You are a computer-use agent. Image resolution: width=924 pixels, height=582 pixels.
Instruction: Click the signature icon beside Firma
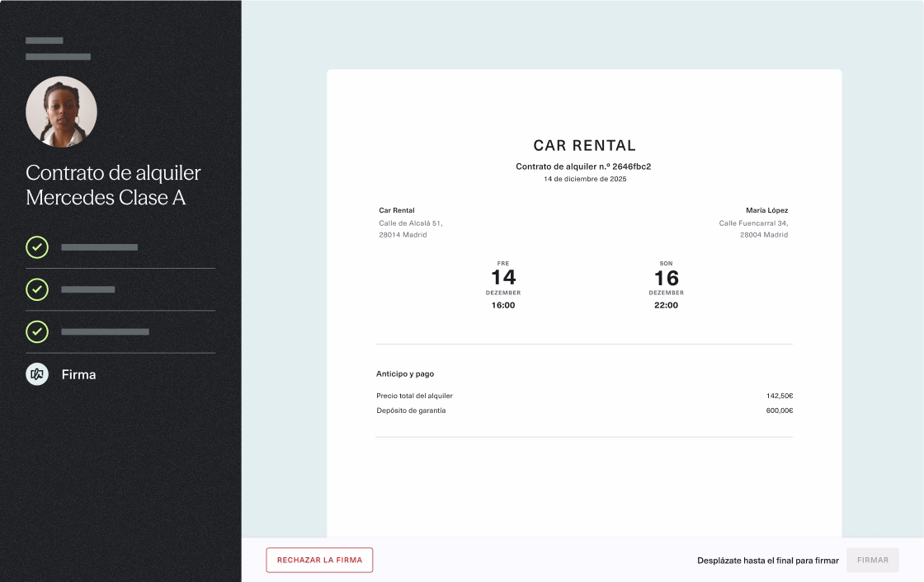pos(37,374)
